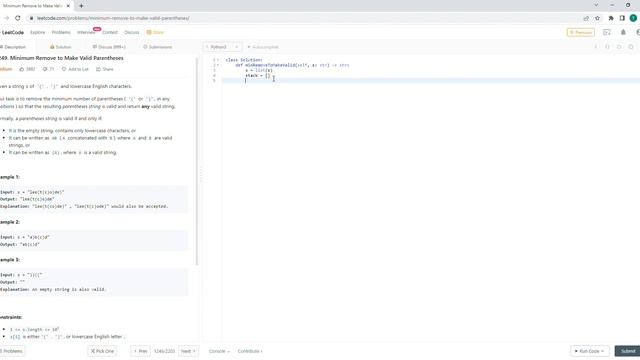The height and width of the screenshot is (360, 640).
Task: Click the thumbs-up like icon
Action: [22, 69]
